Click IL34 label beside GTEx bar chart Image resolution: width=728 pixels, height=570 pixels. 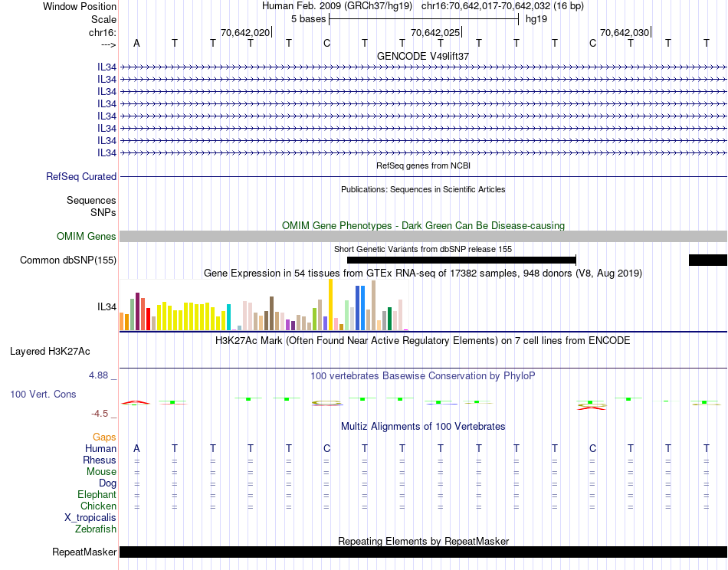(x=107, y=306)
